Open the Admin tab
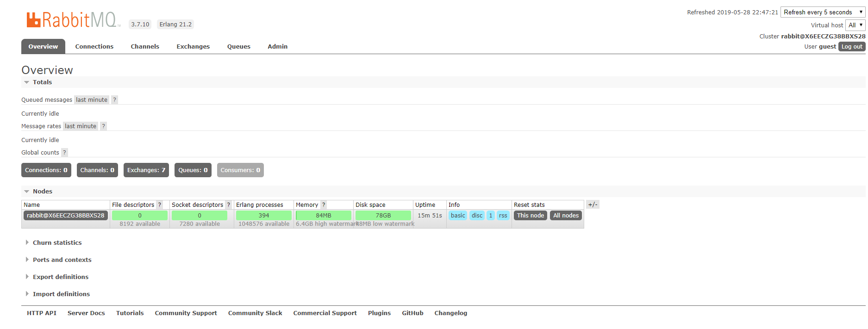Screen dimensions: 868x329 pos(278,47)
